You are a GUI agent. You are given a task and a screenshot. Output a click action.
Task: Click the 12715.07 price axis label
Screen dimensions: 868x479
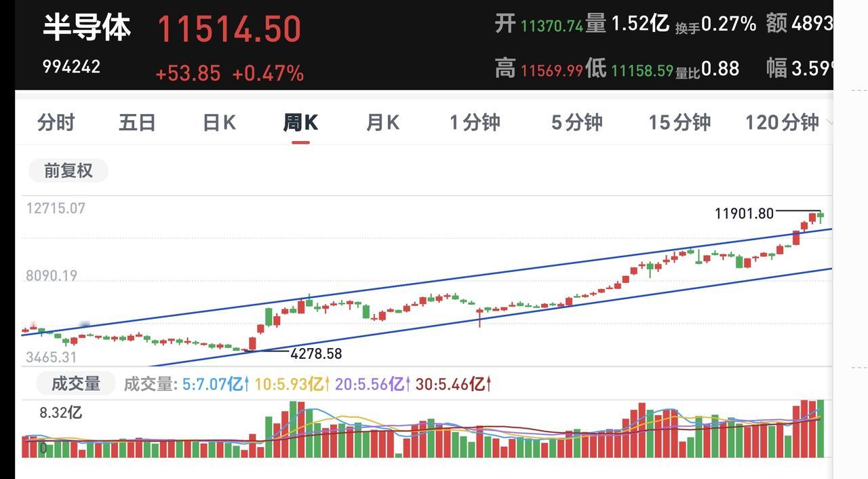coord(56,208)
